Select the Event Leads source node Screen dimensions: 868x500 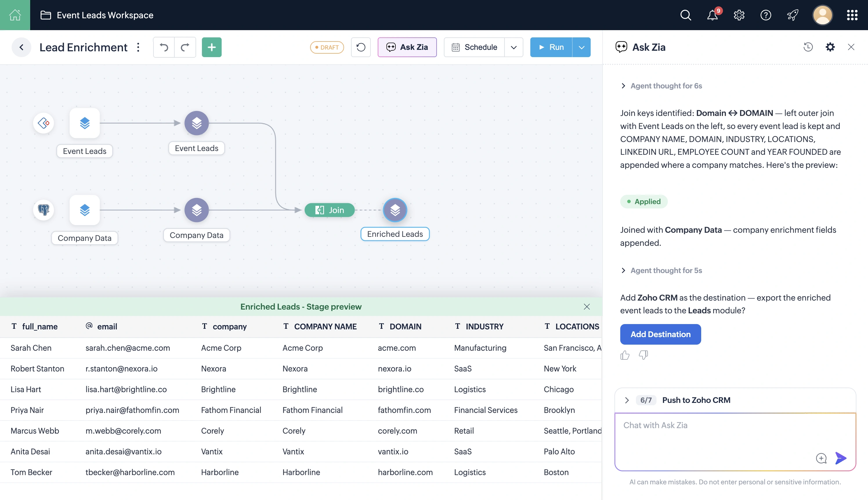pos(84,123)
